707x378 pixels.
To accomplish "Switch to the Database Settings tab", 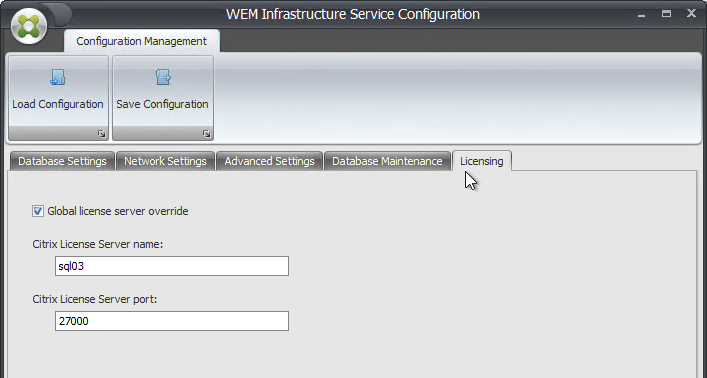I will point(62,161).
